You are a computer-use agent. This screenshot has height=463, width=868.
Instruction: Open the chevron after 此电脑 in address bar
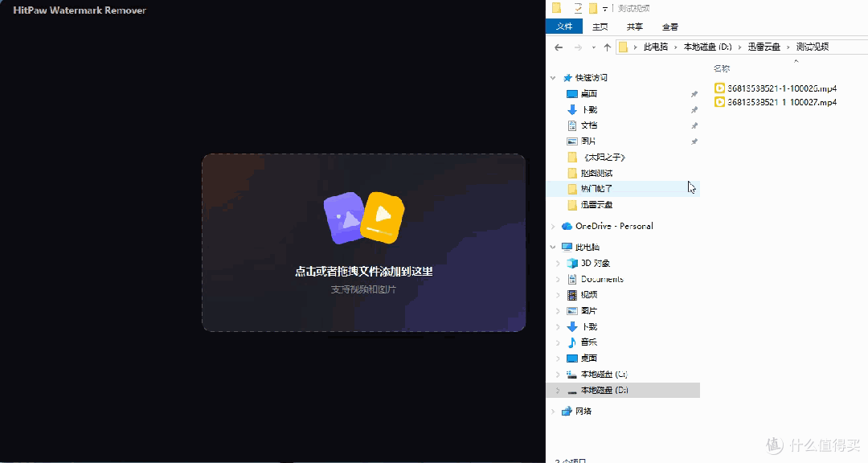676,47
